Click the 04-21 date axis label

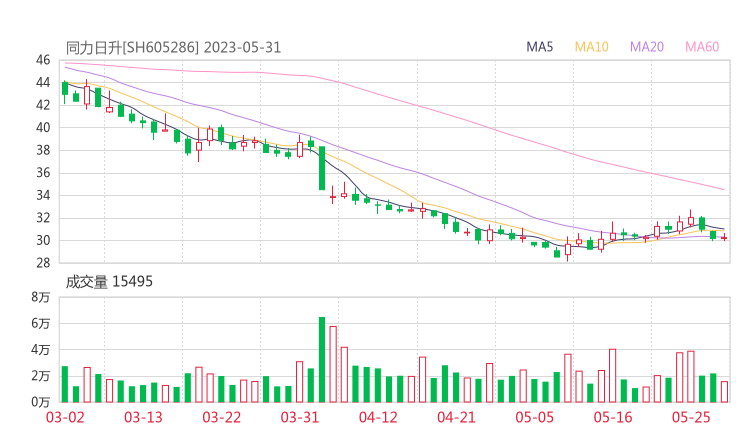pyautogui.click(x=456, y=417)
